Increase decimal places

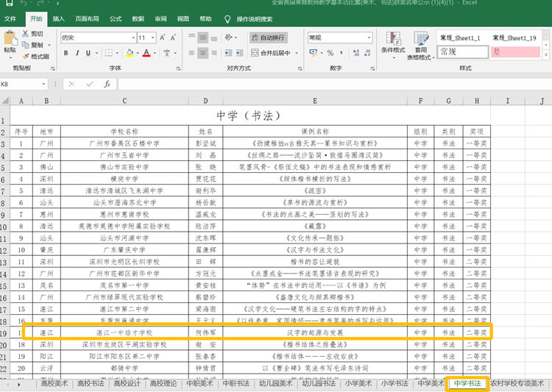tap(356, 53)
